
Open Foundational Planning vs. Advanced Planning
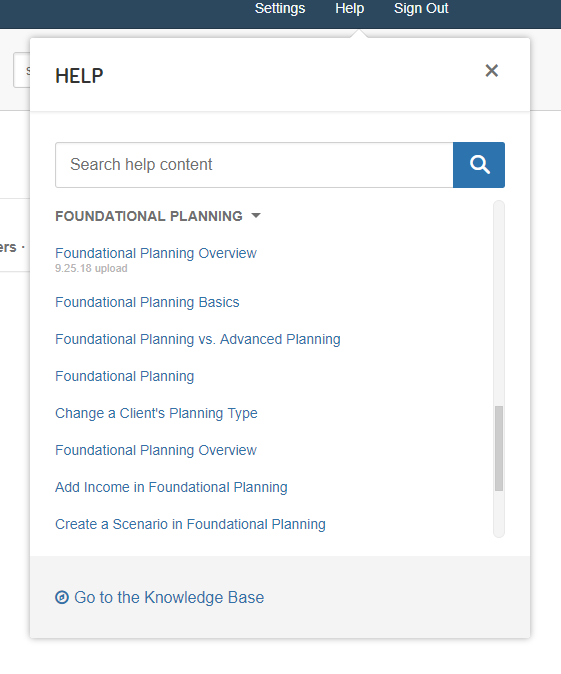click(198, 339)
